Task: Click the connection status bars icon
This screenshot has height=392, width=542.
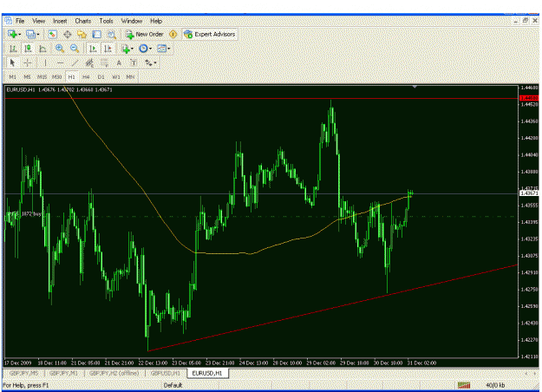Action: coord(464,385)
